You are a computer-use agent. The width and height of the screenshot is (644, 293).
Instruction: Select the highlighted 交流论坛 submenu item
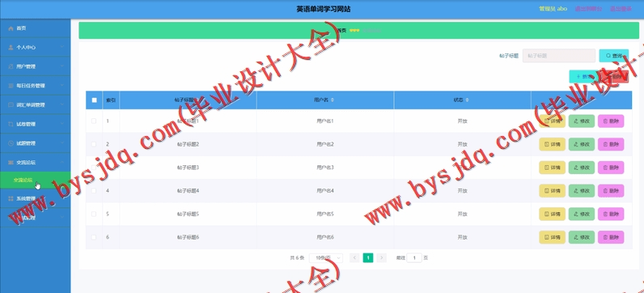click(36, 180)
